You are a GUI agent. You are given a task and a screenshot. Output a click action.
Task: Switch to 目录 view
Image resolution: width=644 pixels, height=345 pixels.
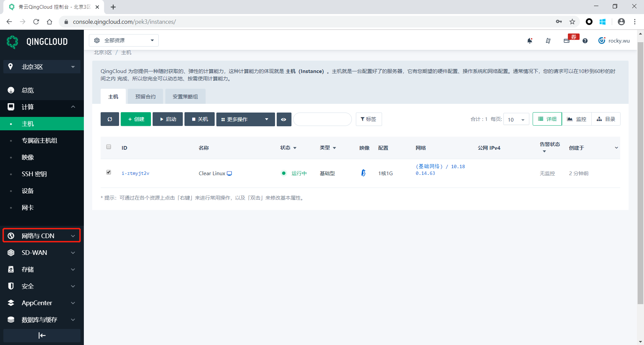click(606, 119)
